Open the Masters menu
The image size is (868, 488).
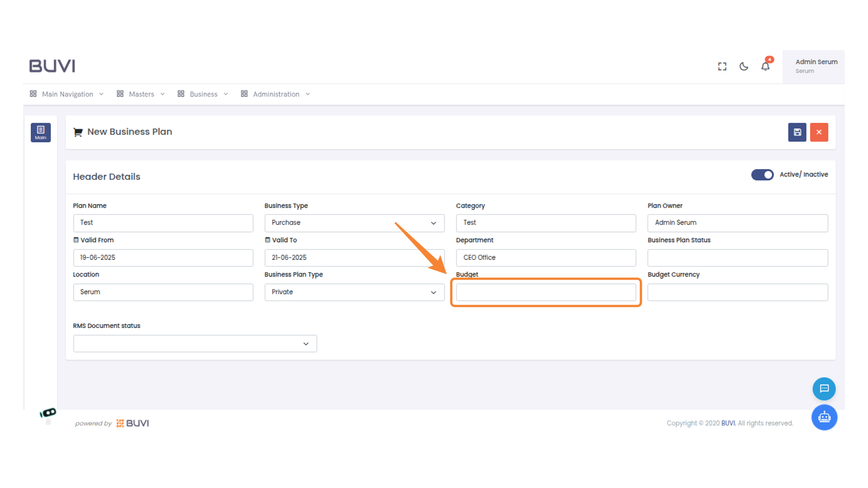click(x=141, y=94)
